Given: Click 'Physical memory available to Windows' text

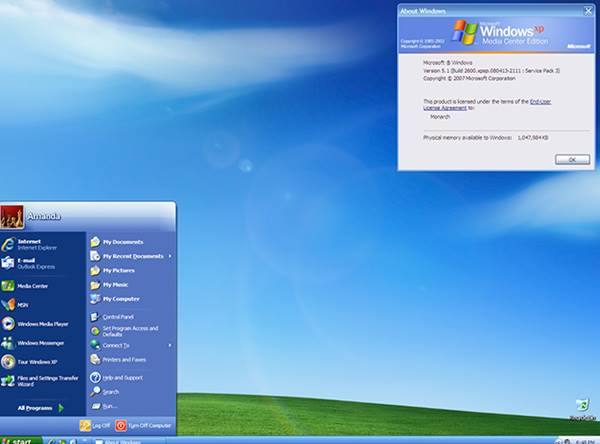Looking at the screenshot, I should coord(467,137).
